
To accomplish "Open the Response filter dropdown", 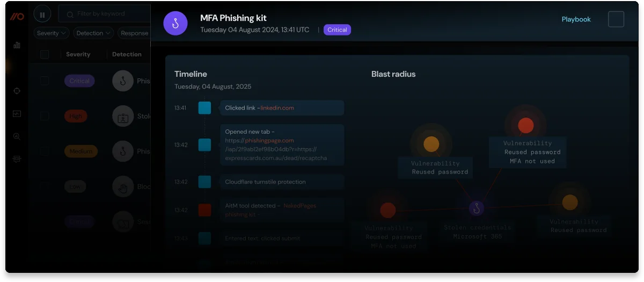I will [x=134, y=33].
